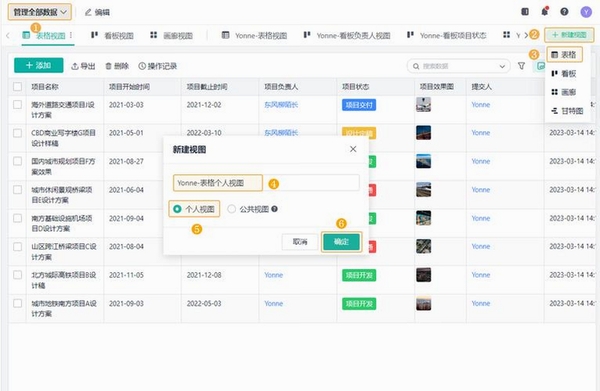This screenshot has height=391, width=600.
Task: Click 项目开发 tag in the 2021-11-05 row
Action: (x=359, y=275)
